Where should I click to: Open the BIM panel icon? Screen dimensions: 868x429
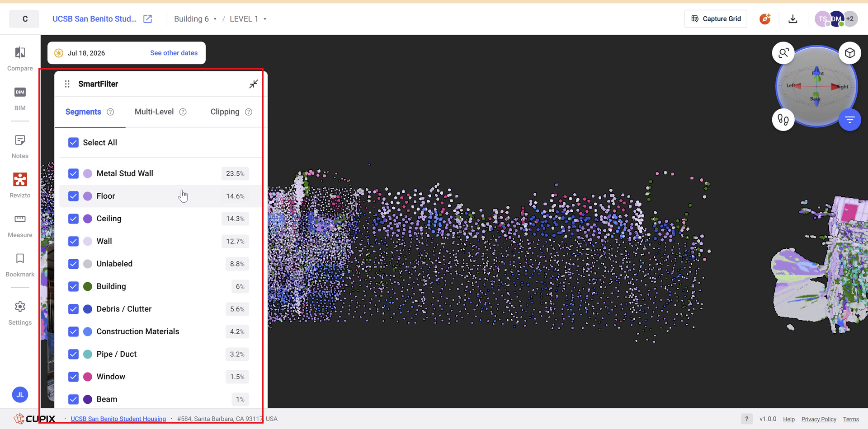20,98
